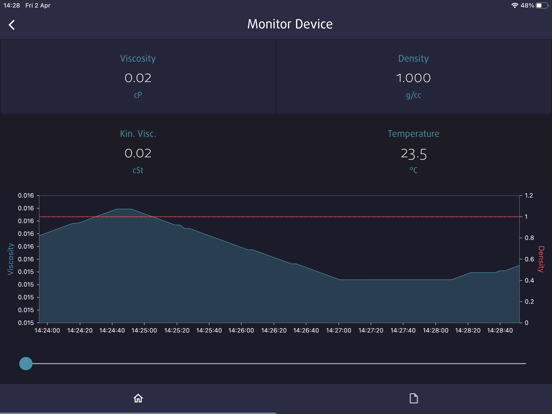The image size is (552, 414).
Task: Select the Viscosity reading card
Action: point(138,77)
